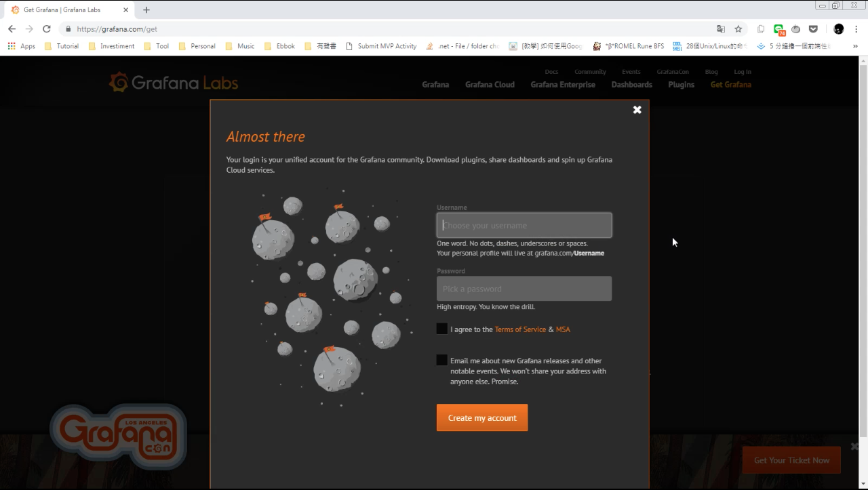Click the copy pages extension icon
The height and width of the screenshot is (490, 868).
(761, 29)
